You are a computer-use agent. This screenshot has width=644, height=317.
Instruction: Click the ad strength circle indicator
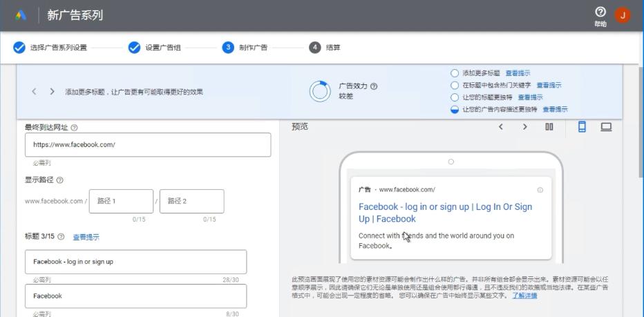[320, 91]
